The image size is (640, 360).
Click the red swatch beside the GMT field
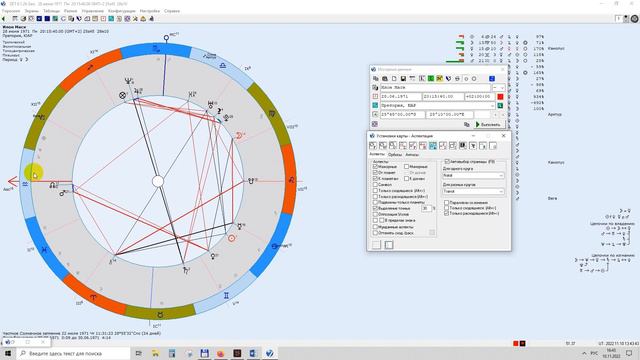500,97
